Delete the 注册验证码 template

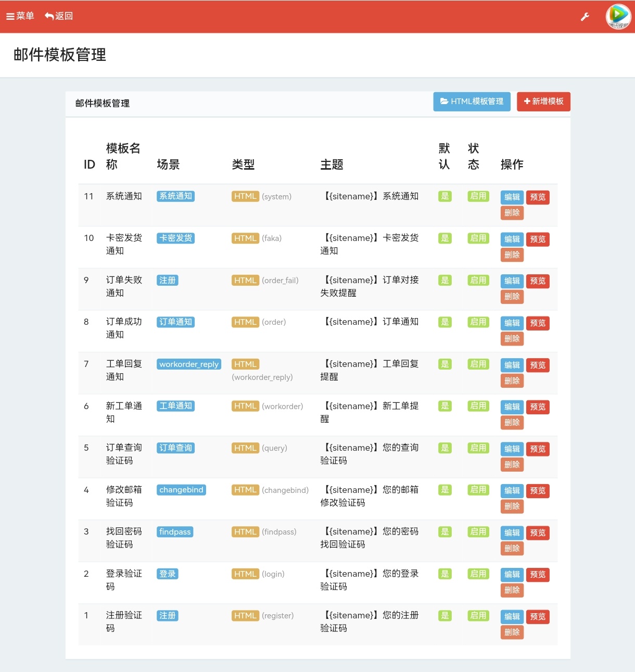coord(512,632)
